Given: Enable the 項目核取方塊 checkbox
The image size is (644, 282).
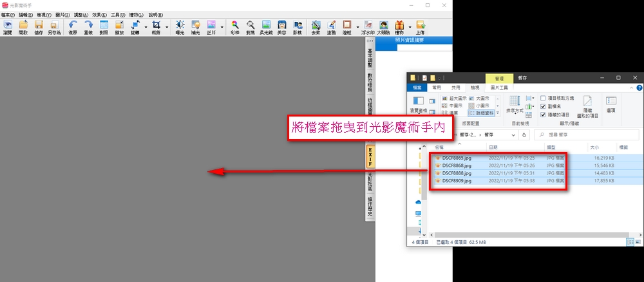Looking at the screenshot, I should (x=544, y=98).
